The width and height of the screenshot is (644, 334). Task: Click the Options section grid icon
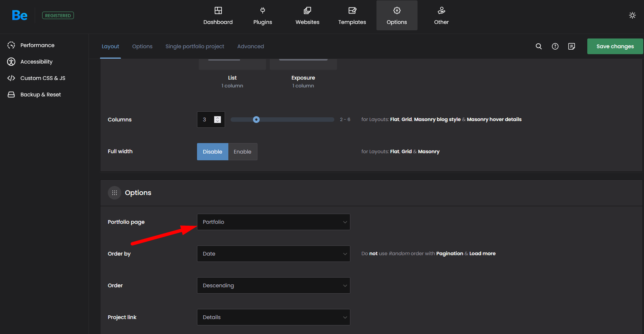115,193
